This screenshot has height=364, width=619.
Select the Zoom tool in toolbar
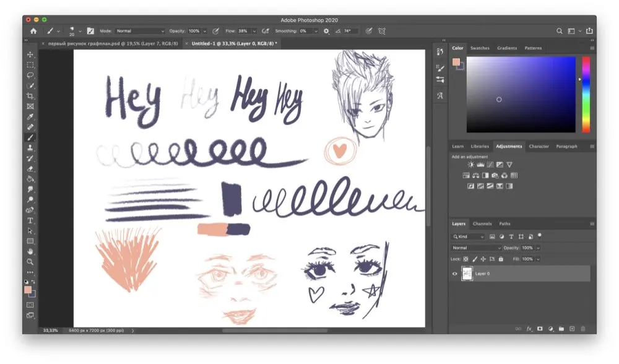pyautogui.click(x=30, y=262)
